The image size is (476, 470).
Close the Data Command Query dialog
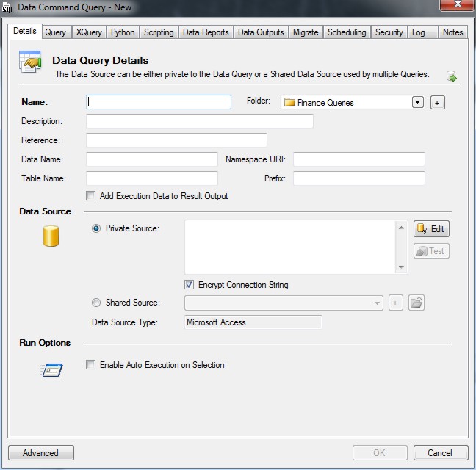point(455,6)
